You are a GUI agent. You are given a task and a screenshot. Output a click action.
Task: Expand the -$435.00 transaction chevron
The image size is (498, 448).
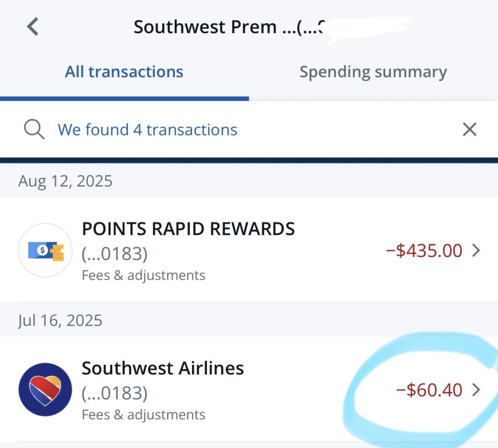pos(477,251)
